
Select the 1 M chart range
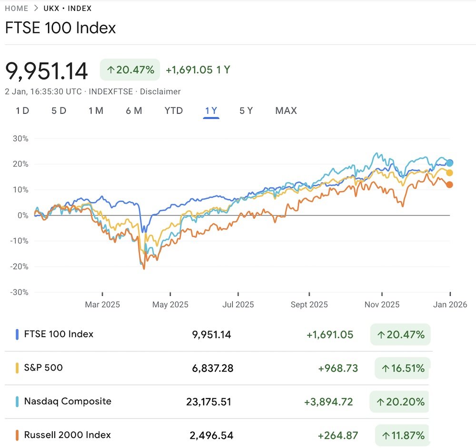tap(96, 111)
